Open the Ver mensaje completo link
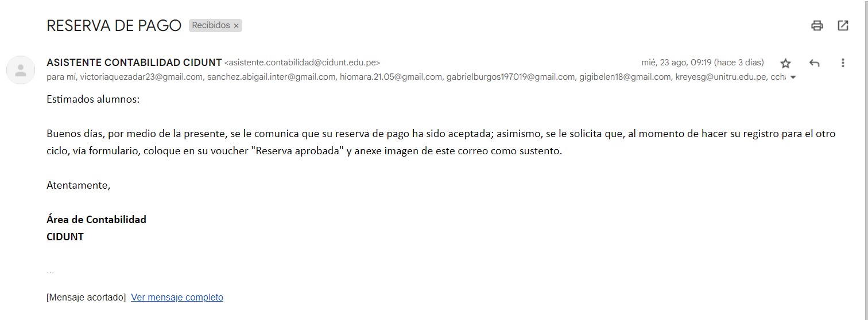Image resolution: width=868 pixels, height=320 pixels. [177, 297]
